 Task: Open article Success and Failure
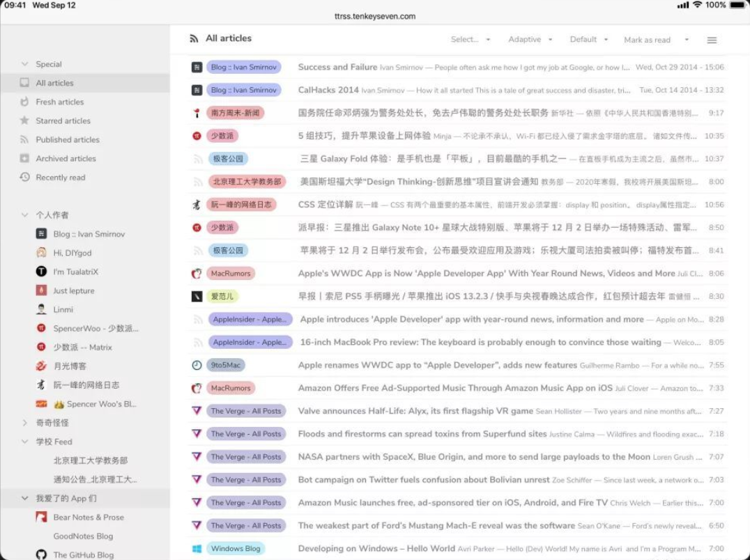(337, 67)
